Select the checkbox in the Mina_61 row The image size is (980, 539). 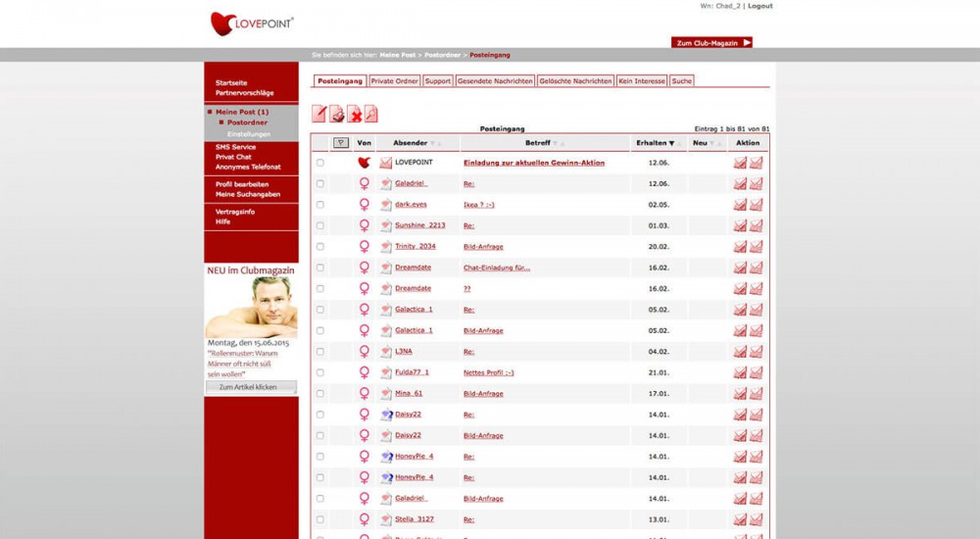[x=320, y=394]
